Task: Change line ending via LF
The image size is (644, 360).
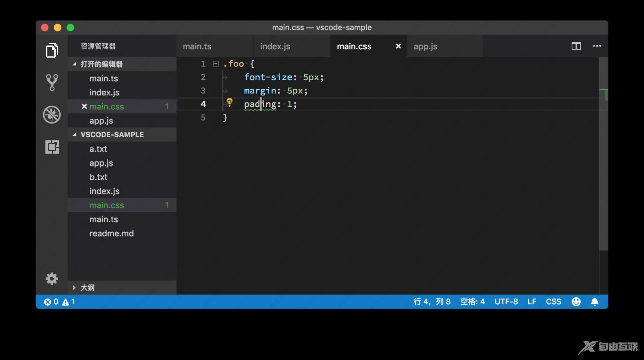Action: (532, 302)
